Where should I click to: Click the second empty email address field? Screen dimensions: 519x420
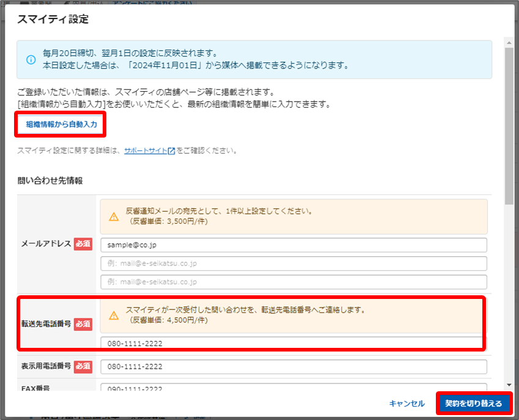293,263
